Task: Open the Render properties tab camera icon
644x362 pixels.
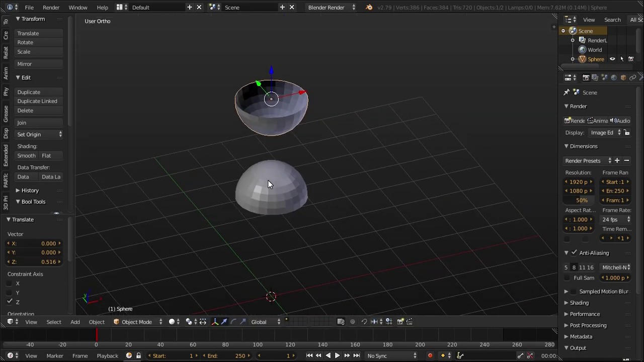Action: [x=586, y=78]
